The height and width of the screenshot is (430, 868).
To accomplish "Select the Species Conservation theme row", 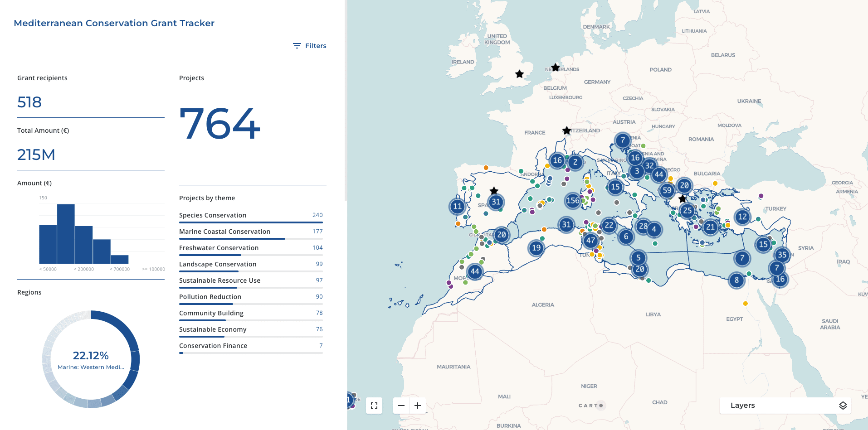I will pyautogui.click(x=251, y=215).
